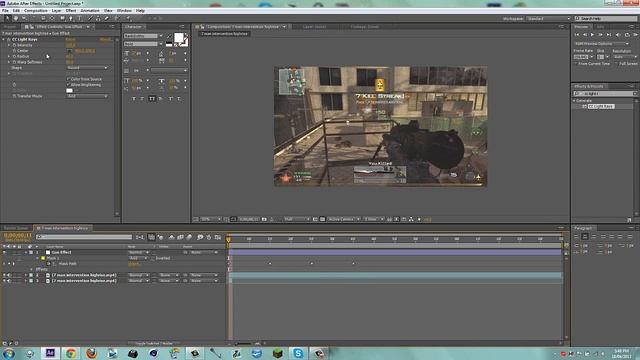
Task: Open the Transfer Mode dropdown
Action: [x=87, y=96]
